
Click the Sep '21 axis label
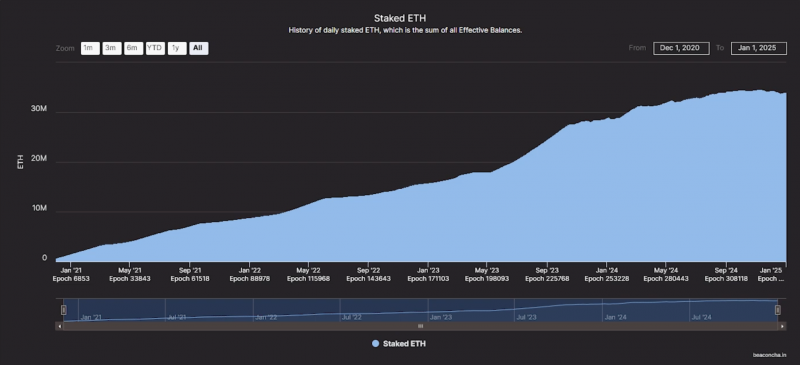click(x=190, y=270)
